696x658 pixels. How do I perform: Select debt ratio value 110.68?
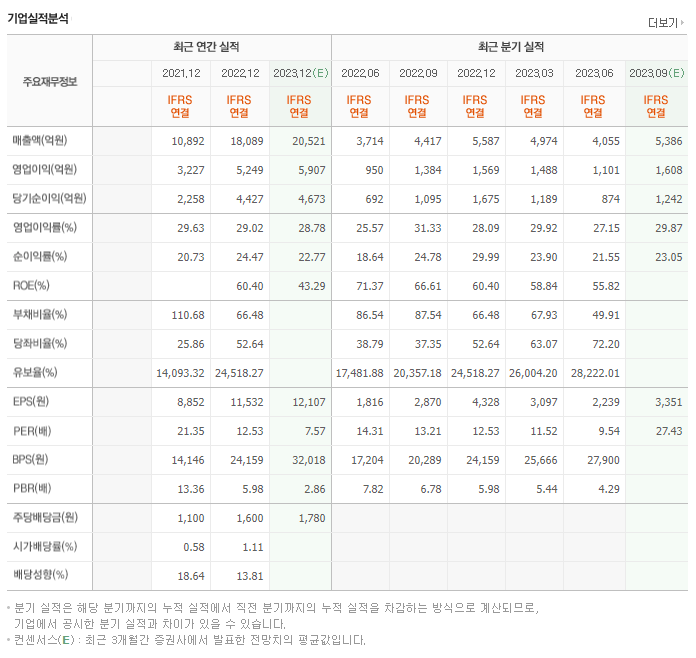[188, 315]
